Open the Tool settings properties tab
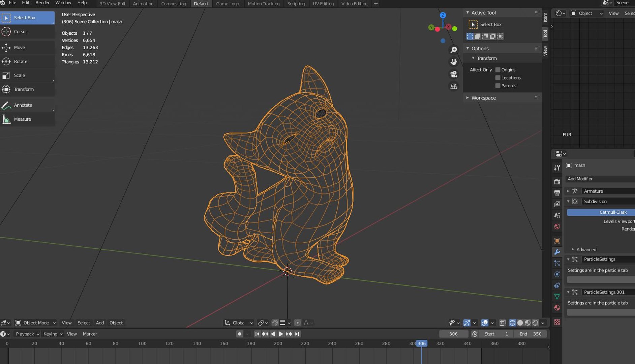 557,168
